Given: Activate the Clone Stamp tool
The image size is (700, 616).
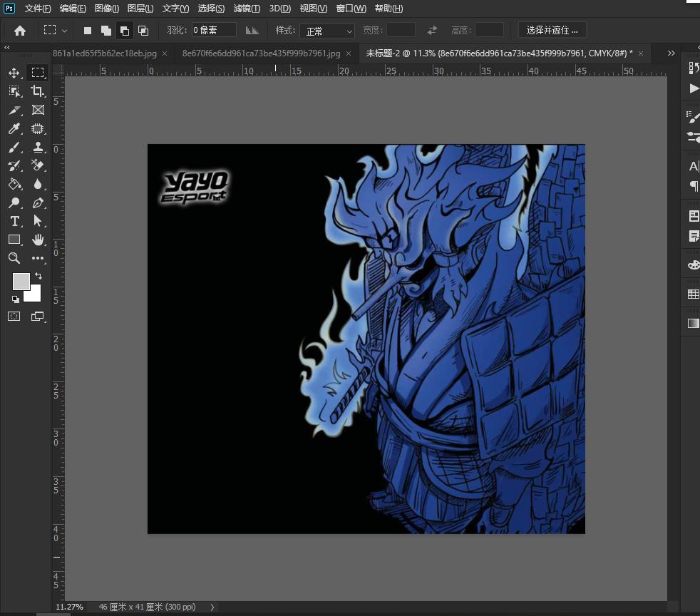Looking at the screenshot, I should pyautogui.click(x=38, y=148).
